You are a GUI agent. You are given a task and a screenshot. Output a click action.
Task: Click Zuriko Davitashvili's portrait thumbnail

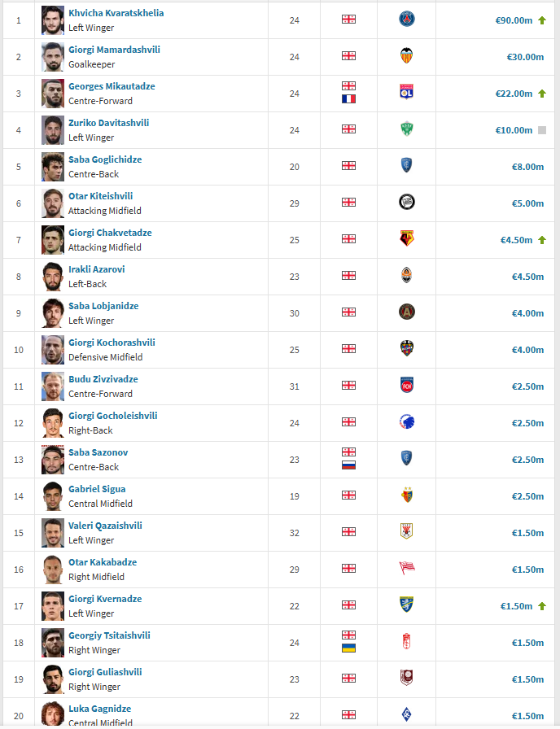pyautogui.click(x=53, y=130)
